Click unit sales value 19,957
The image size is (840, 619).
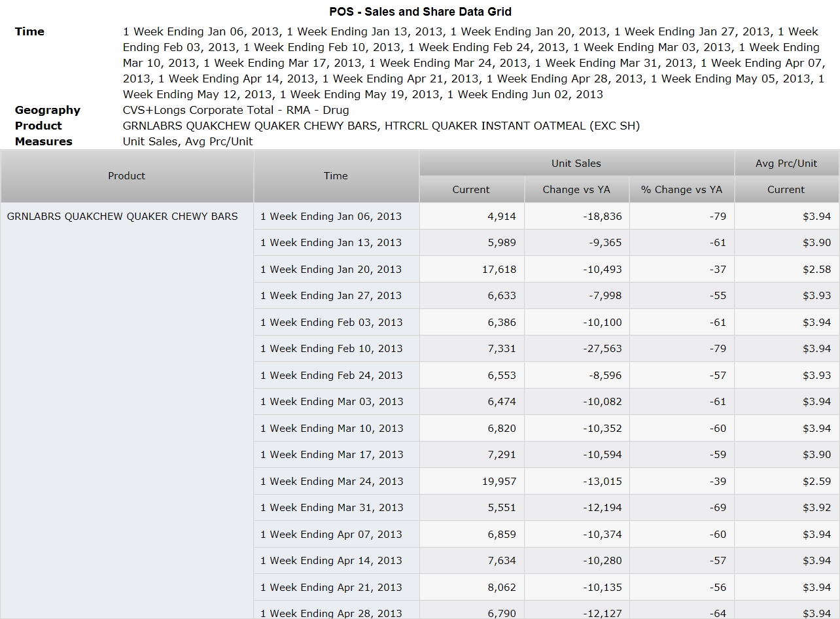coord(499,482)
